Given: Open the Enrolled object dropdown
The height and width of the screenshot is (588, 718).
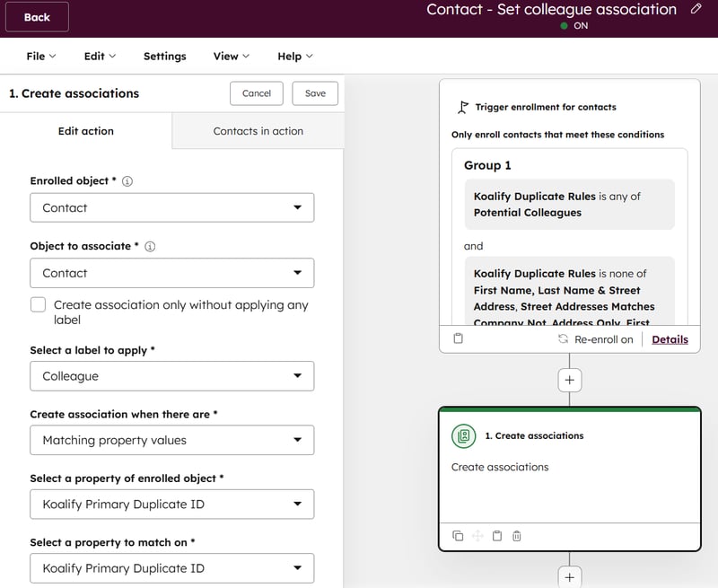Looking at the screenshot, I should (171, 207).
